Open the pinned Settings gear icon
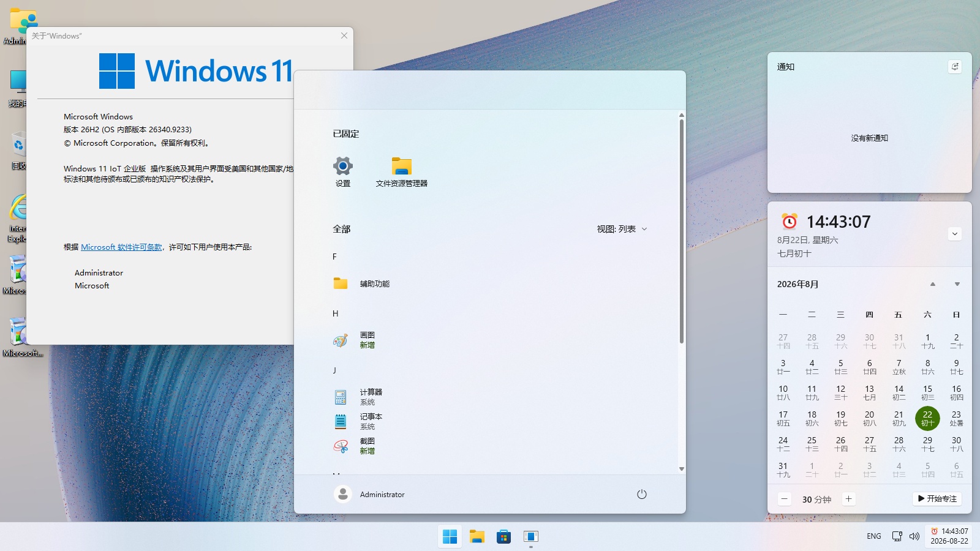Screen dimensions: 980x551 343,166
